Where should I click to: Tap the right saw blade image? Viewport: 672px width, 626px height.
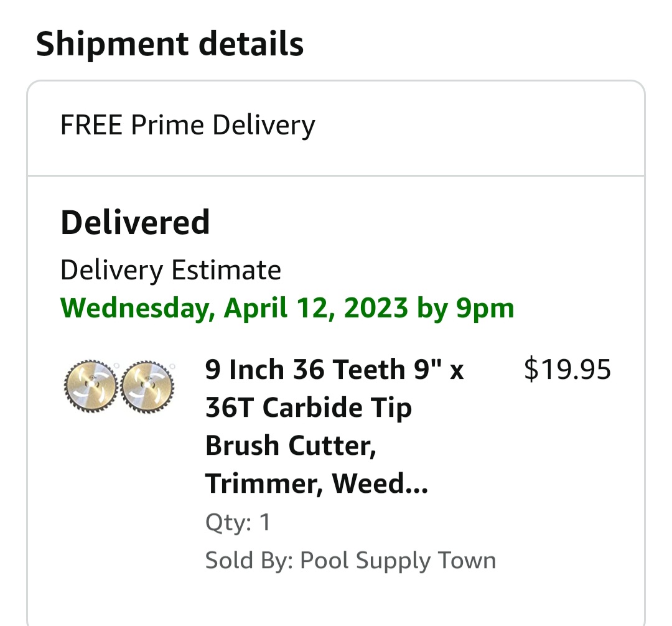147,384
